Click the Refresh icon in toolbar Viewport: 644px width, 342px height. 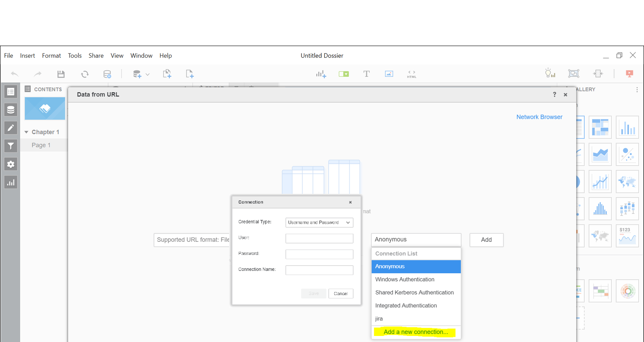(x=85, y=74)
